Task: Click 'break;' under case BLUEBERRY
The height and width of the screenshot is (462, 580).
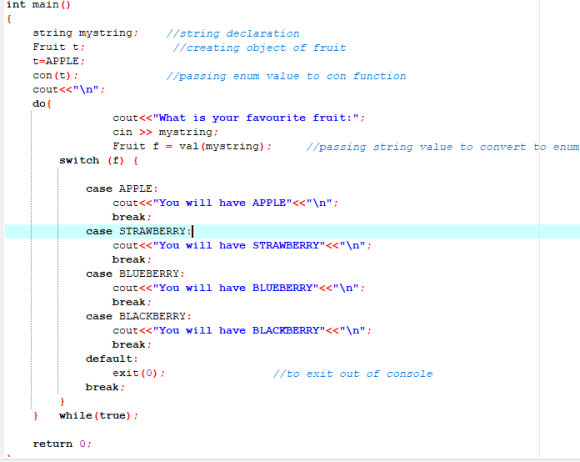Action: (132, 302)
